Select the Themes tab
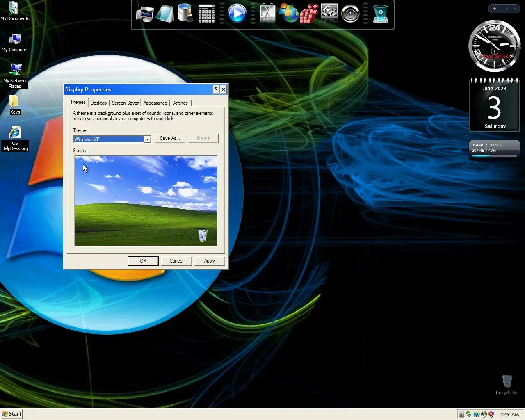 tap(78, 102)
